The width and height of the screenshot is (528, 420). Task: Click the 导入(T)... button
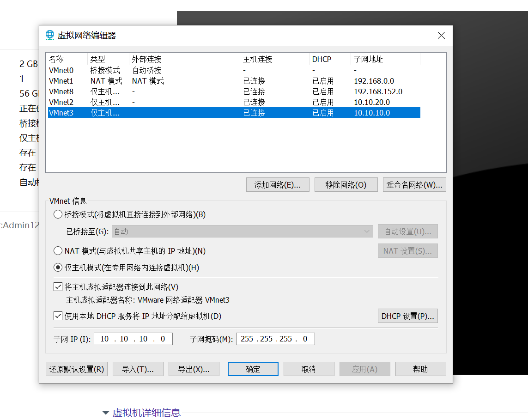click(x=138, y=369)
